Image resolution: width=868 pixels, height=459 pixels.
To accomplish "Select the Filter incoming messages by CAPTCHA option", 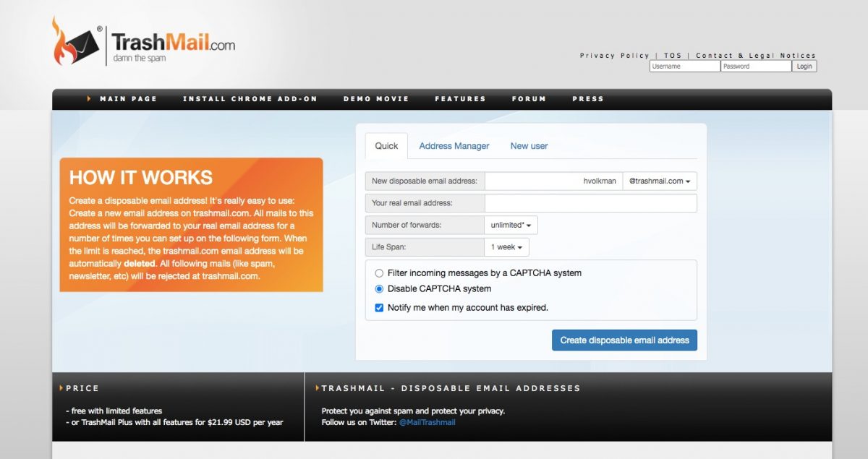I will tap(379, 273).
